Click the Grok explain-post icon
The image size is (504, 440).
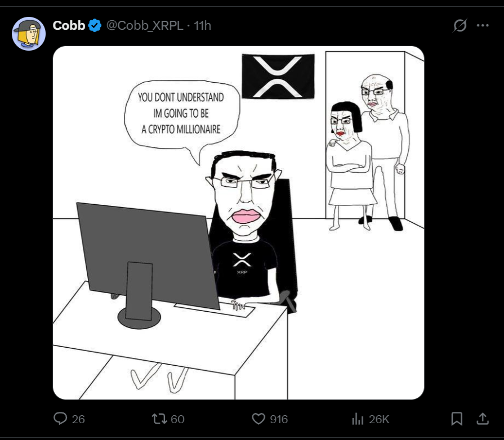pyautogui.click(x=460, y=25)
